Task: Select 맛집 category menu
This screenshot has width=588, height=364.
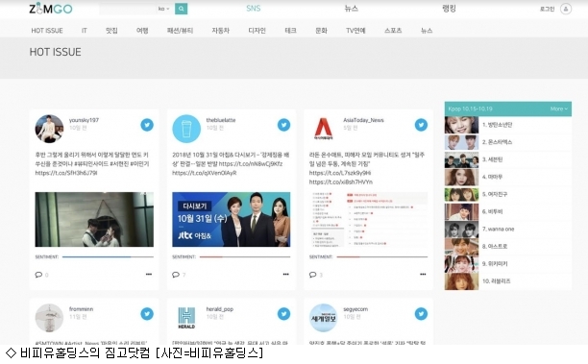Action: (111, 31)
